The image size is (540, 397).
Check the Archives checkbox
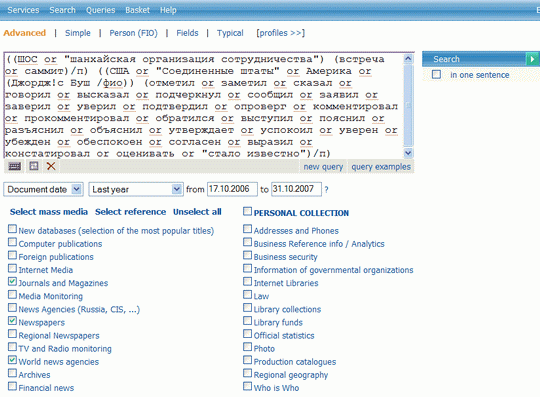pos(12,373)
